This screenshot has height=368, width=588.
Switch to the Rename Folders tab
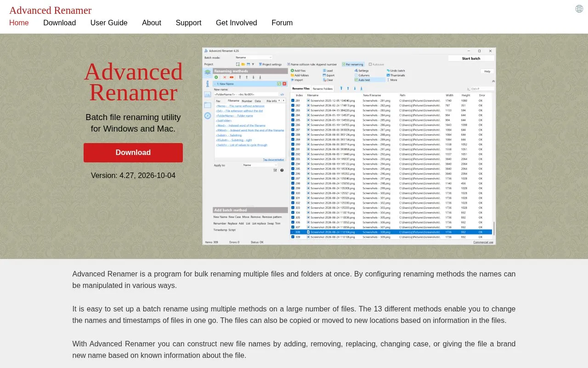point(322,88)
